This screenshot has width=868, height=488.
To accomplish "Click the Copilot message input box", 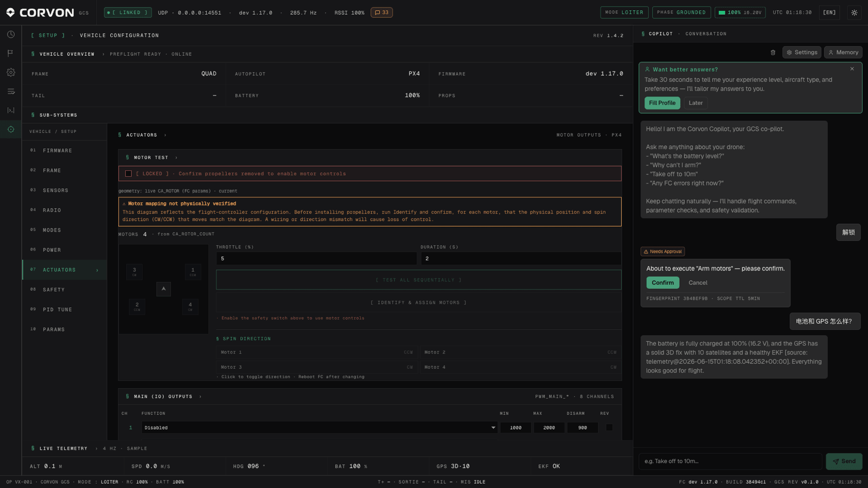I will (x=730, y=461).
